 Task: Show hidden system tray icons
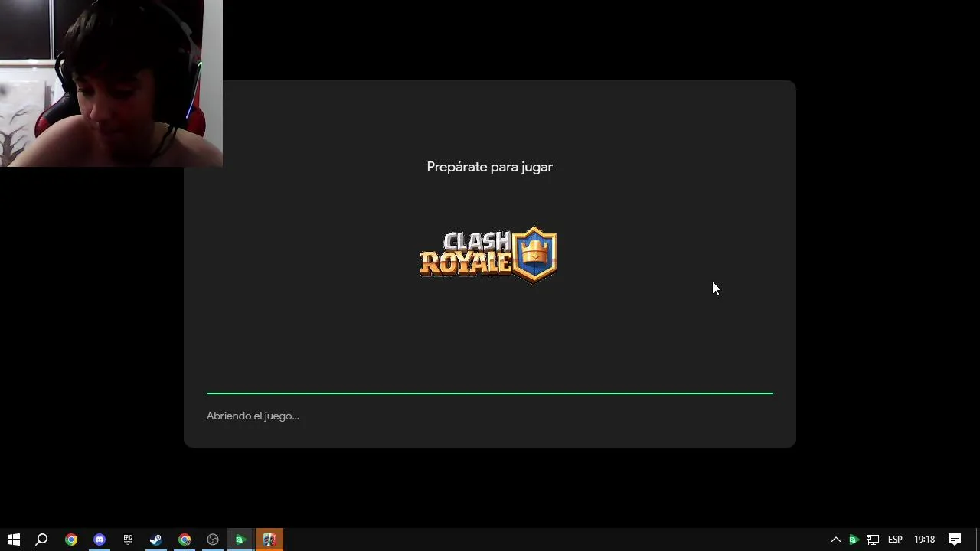pos(836,540)
